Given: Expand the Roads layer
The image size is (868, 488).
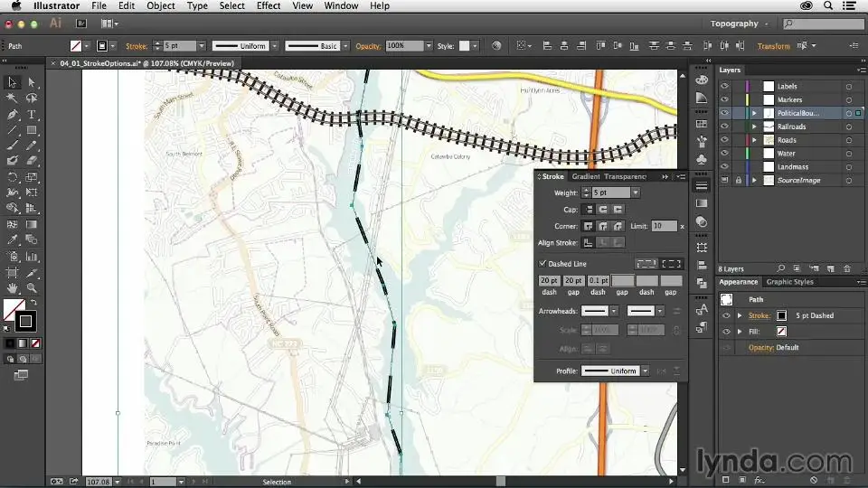Looking at the screenshot, I should (x=754, y=140).
